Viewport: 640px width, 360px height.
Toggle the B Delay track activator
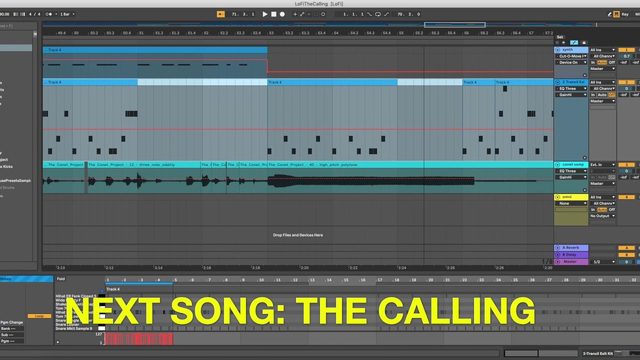pos(626,255)
